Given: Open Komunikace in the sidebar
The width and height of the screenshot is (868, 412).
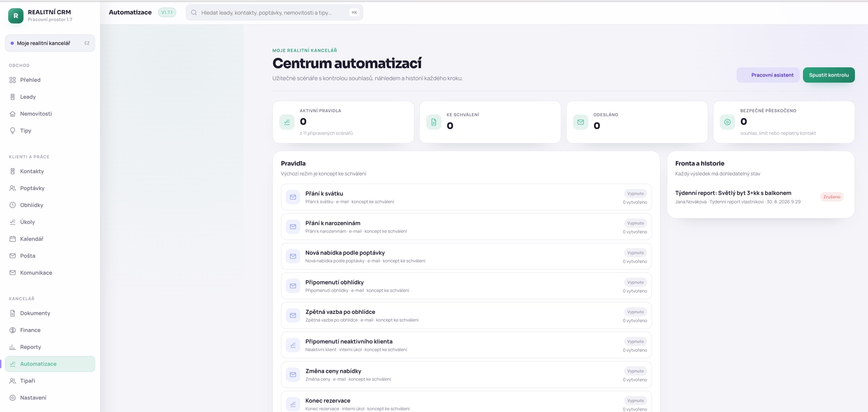Looking at the screenshot, I should (x=50, y=273).
